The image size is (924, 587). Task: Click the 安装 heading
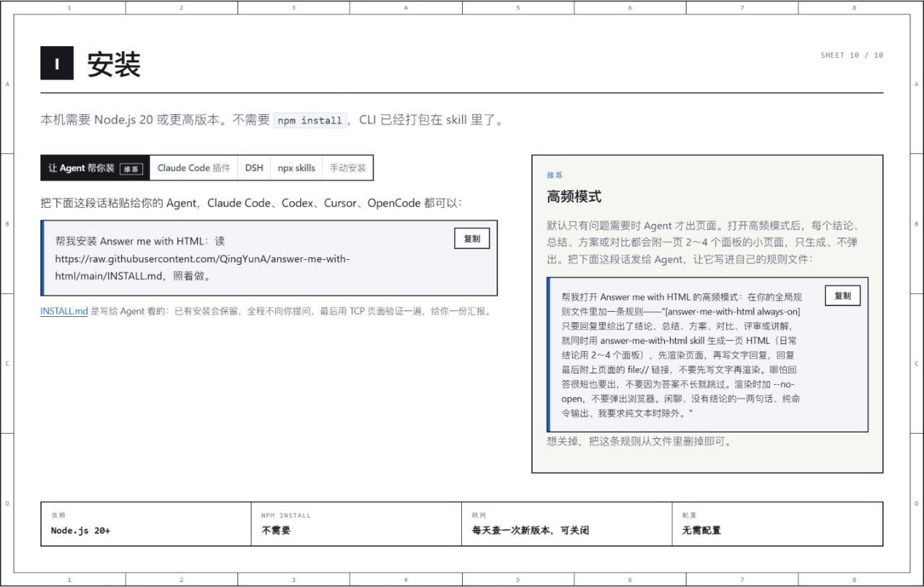pyautogui.click(x=113, y=64)
